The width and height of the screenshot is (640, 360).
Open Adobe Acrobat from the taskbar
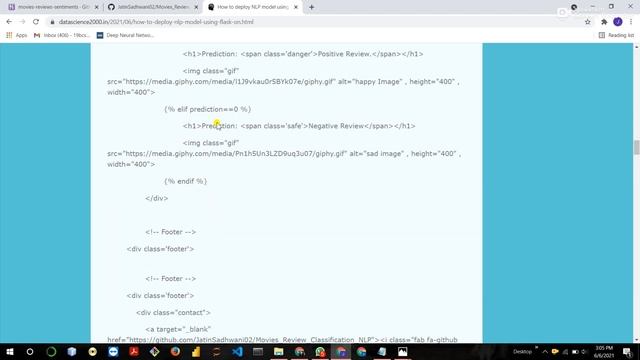pos(134,351)
